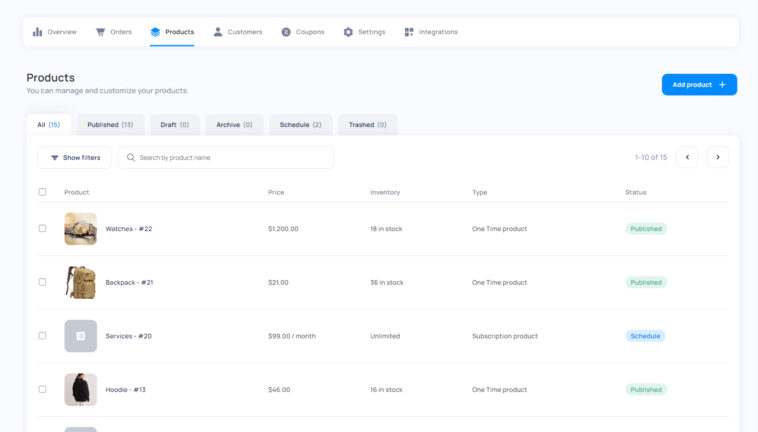This screenshot has height=432, width=758.
Task: Select the Customers person icon
Action: click(218, 32)
